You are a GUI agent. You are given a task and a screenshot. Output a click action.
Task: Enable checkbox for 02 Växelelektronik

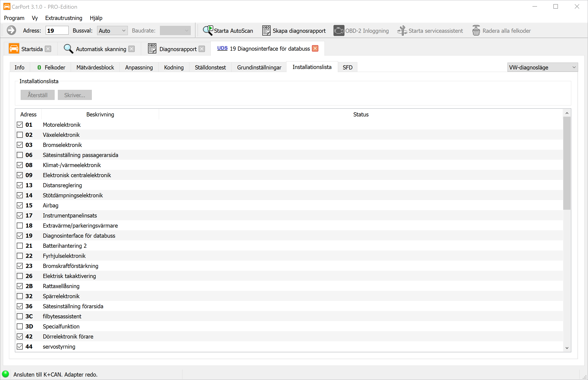20,135
